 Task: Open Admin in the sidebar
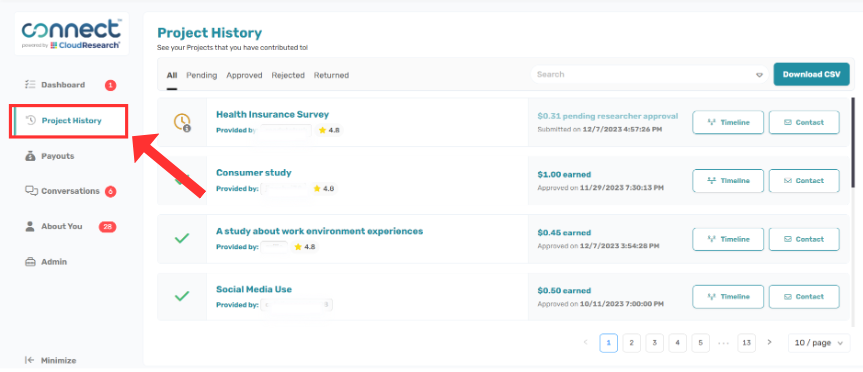(x=54, y=262)
